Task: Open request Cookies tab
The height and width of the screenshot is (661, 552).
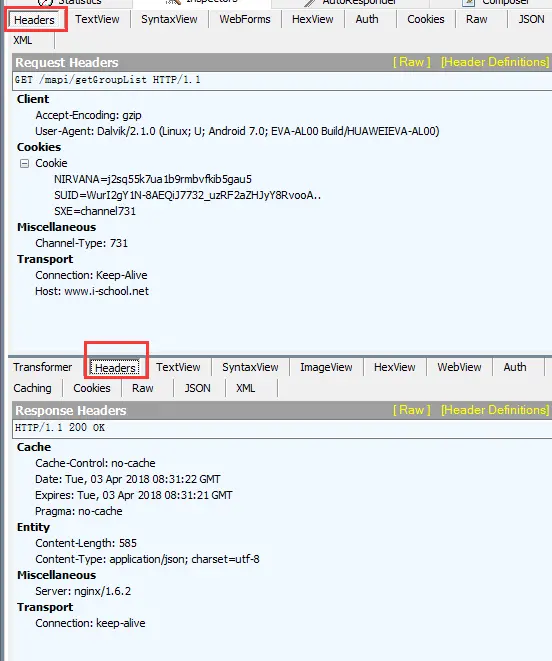Action: tap(426, 19)
